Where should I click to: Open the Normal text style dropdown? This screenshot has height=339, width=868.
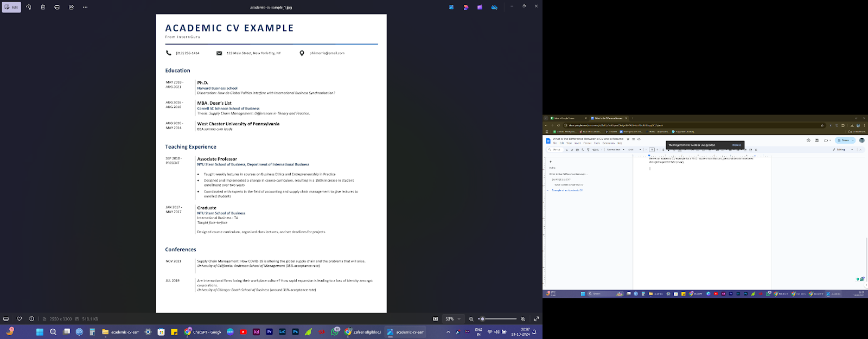(615, 150)
